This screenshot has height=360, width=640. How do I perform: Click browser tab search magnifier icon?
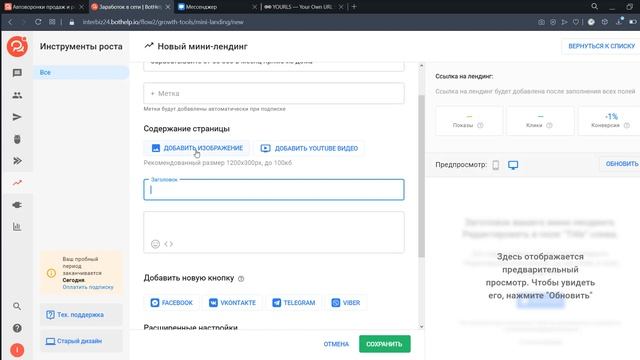pyautogui.click(x=595, y=7)
